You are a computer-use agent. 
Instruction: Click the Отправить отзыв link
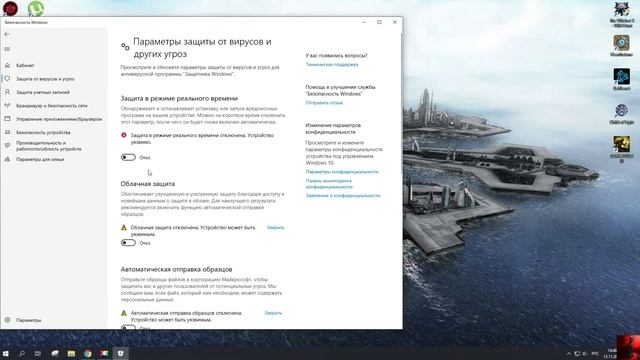(x=324, y=103)
